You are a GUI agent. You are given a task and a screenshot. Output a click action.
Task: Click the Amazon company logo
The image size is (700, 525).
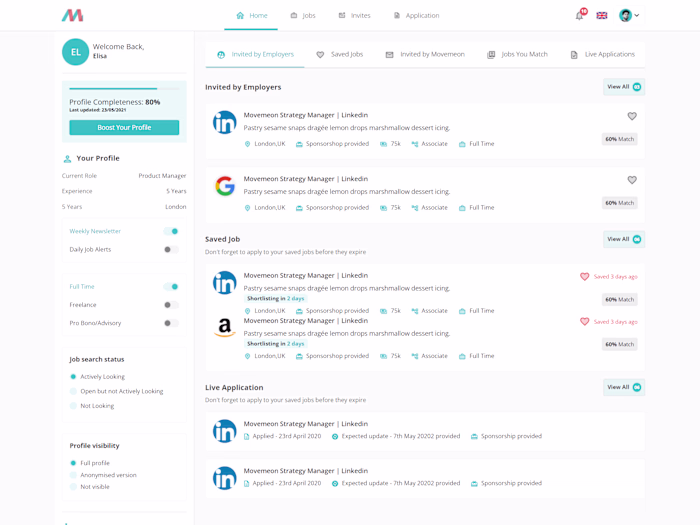click(x=225, y=327)
